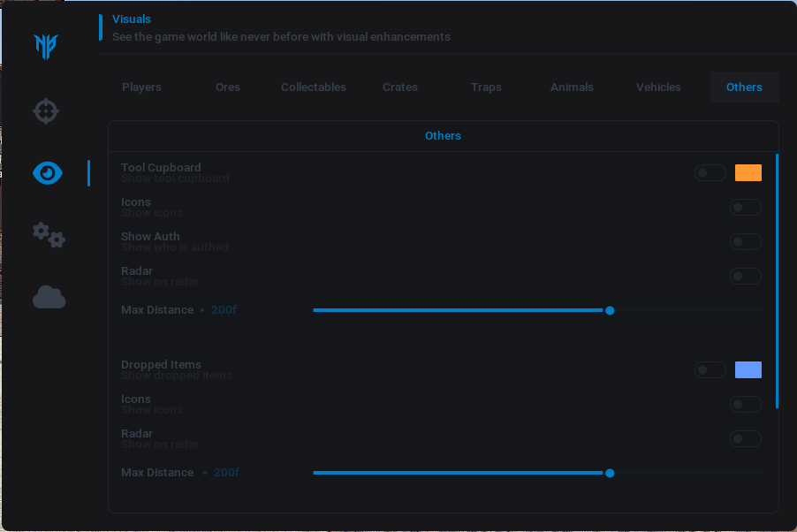Turn on Radar for Tool Cupboard
This screenshot has height=532, width=797.
[x=745, y=277]
